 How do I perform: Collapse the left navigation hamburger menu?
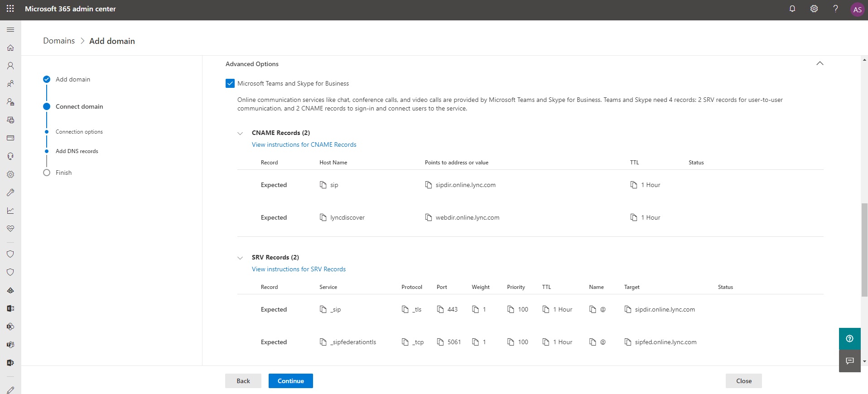(10, 29)
